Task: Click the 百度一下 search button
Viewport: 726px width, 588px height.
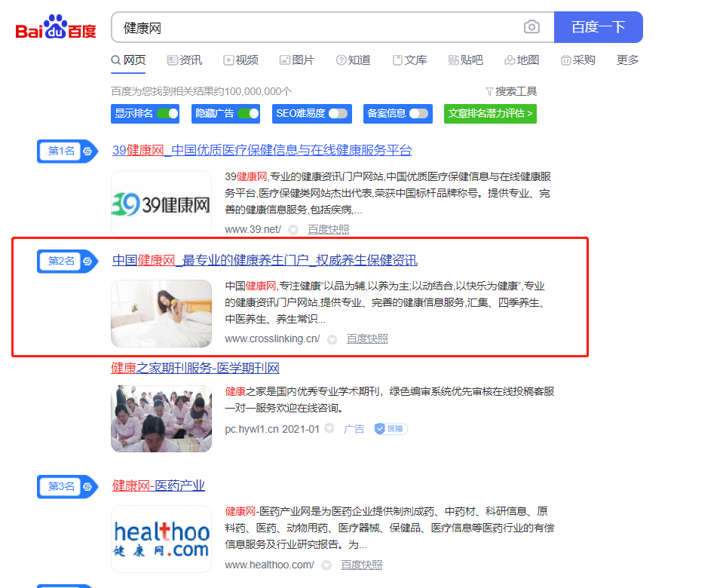Action: tap(598, 27)
